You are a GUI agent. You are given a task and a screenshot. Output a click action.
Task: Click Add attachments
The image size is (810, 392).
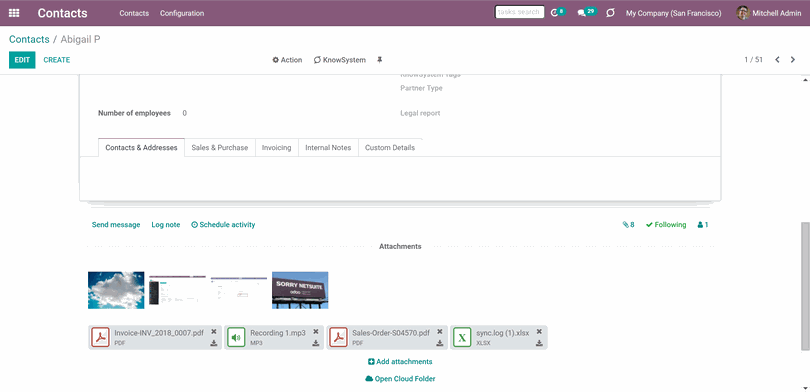[x=400, y=362]
